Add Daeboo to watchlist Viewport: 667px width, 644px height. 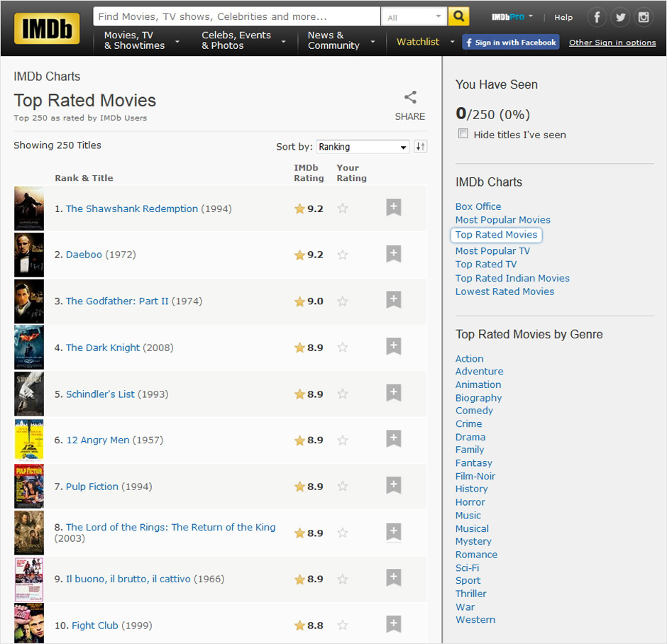click(x=394, y=254)
